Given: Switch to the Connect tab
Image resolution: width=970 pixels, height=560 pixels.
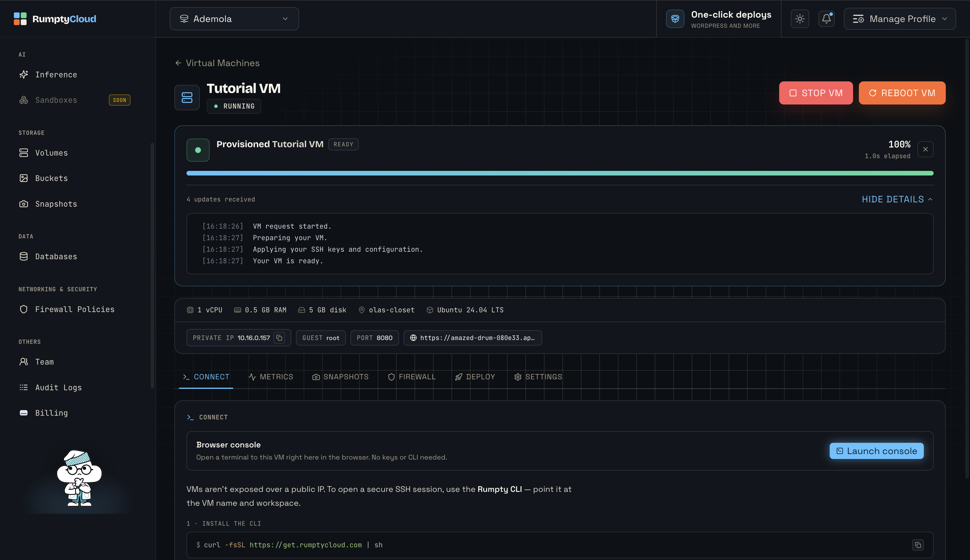Looking at the screenshot, I should point(206,377).
